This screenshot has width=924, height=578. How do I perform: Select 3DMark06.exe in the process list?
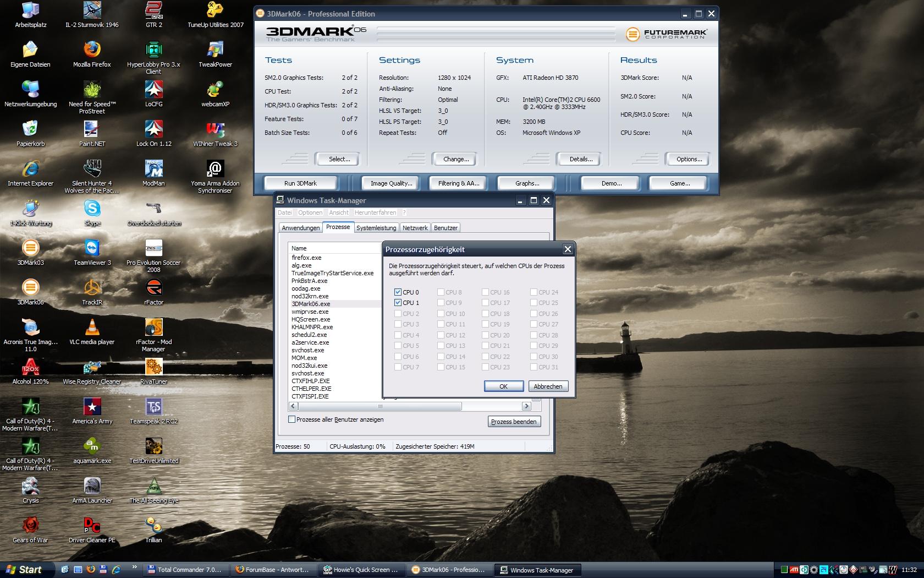click(x=311, y=304)
